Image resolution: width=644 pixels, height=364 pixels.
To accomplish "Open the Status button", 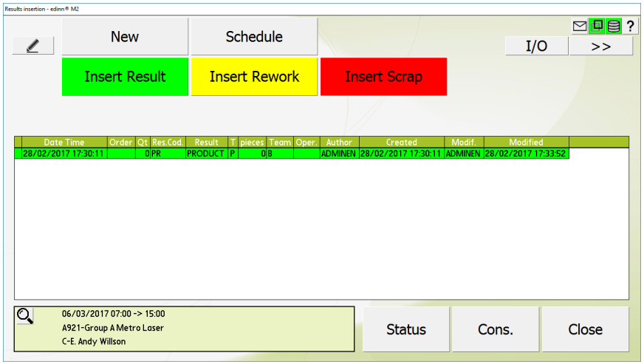I will coord(406,329).
